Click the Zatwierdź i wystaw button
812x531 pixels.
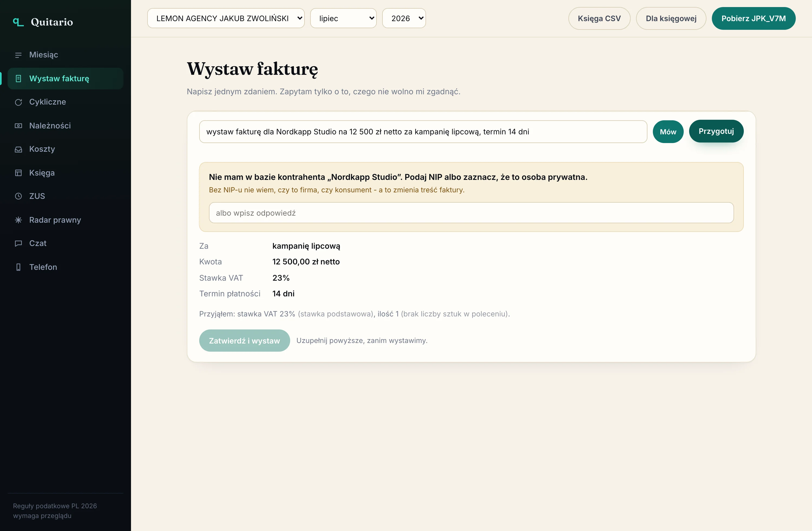pyautogui.click(x=244, y=341)
